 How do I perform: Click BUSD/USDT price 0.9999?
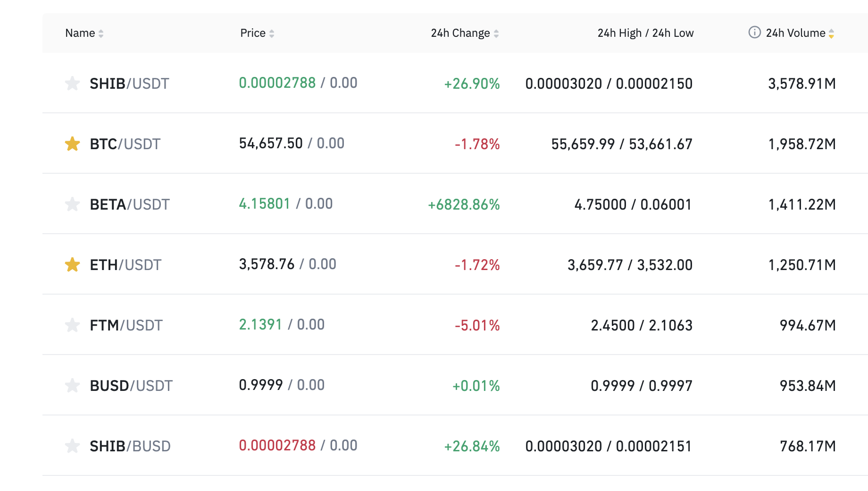click(x=261, y=385)
